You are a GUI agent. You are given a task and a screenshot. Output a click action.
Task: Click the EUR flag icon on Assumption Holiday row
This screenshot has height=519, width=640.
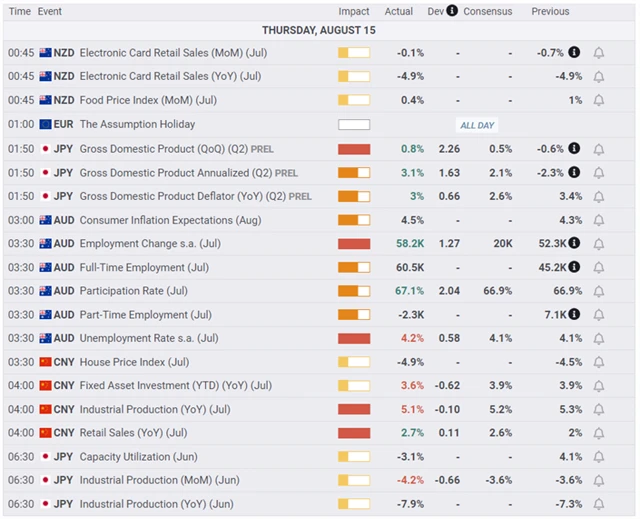click(x=45, y=125)
